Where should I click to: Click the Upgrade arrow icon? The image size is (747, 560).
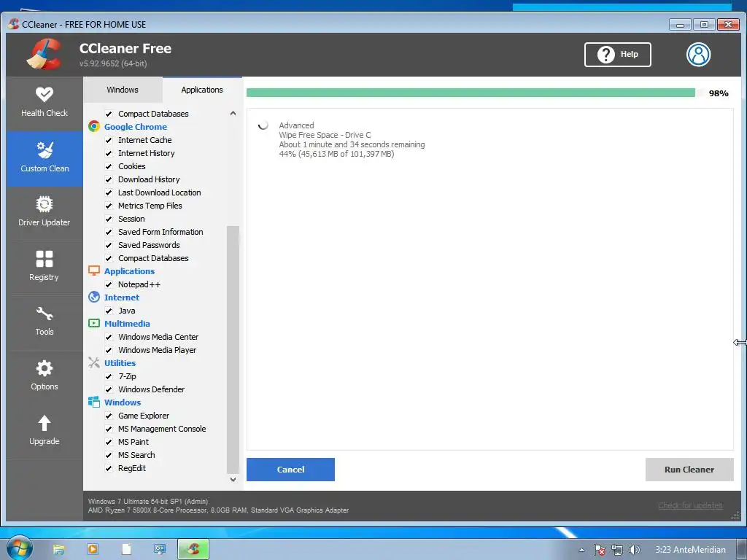(x=44, y=423)
